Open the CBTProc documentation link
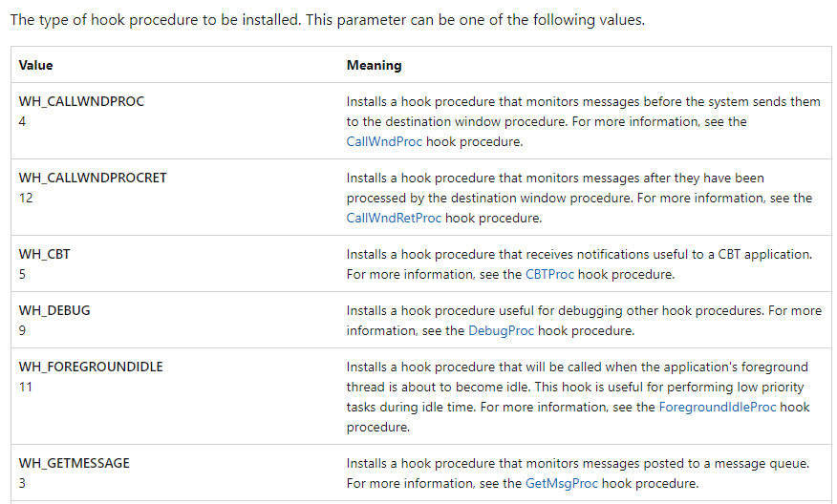Image resolution: width=837 pixels, height=504 pixels. click(x=551, y=274)
